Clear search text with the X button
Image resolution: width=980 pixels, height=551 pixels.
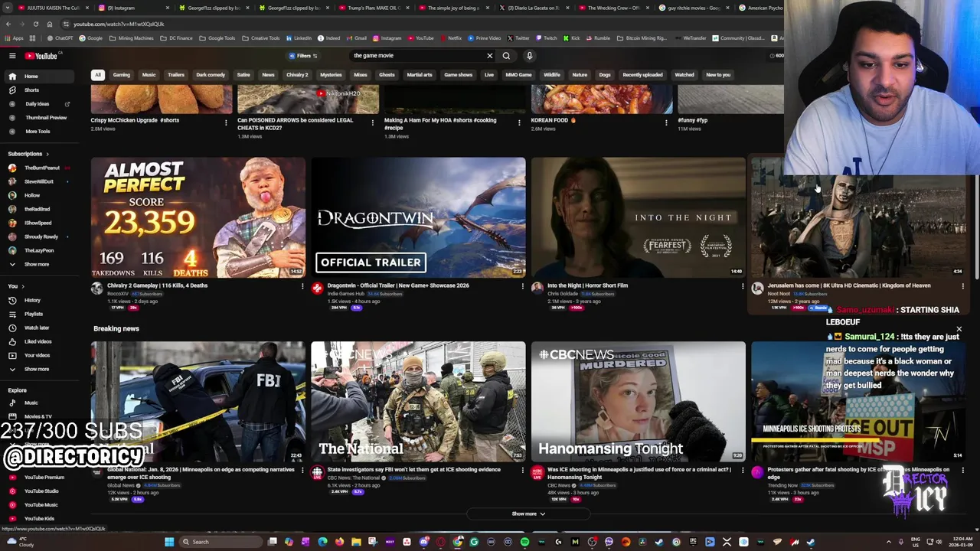490,56
